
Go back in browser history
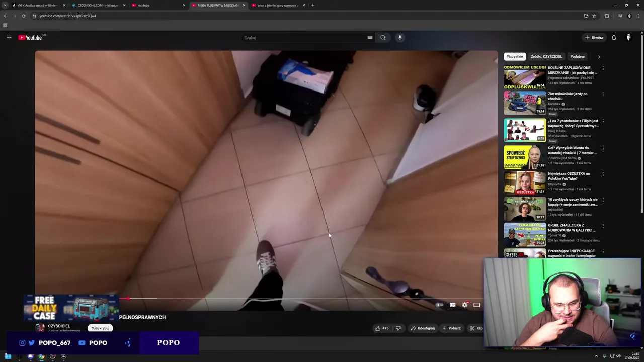pos(6,16)
